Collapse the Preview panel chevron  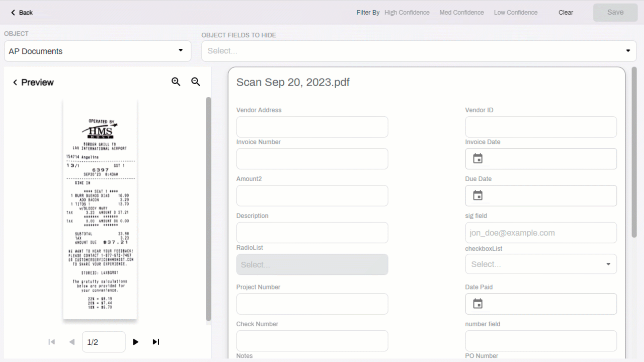pyautogui.click(x=15, y=82)
